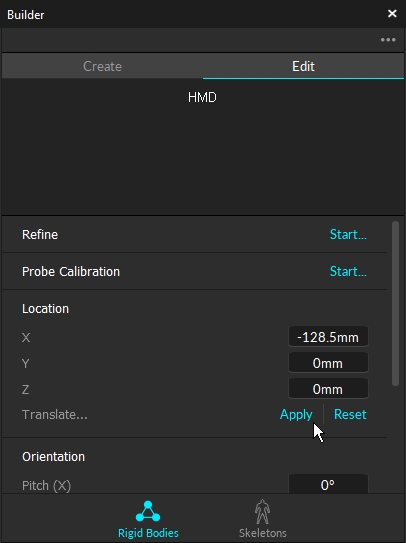Select the Edit tab
The width and height of the screenshot is (406, 543).
point(303,66)
